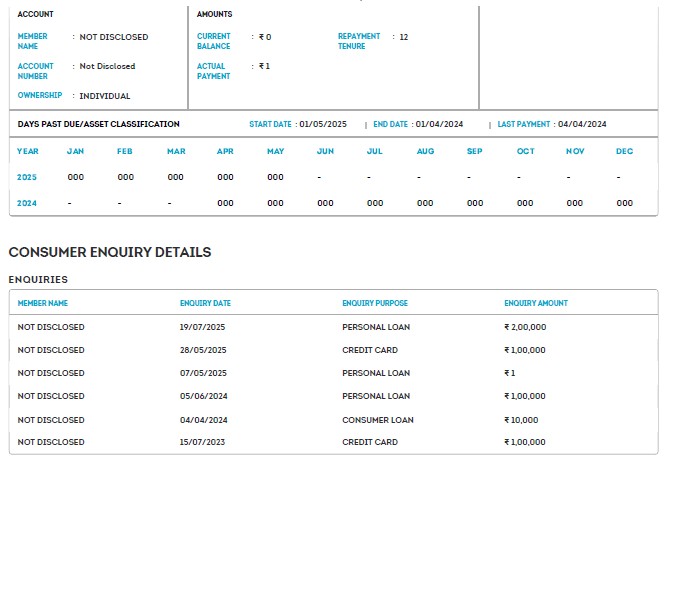Click the 19/07/2025 enquiry date

tap(203, 327)
